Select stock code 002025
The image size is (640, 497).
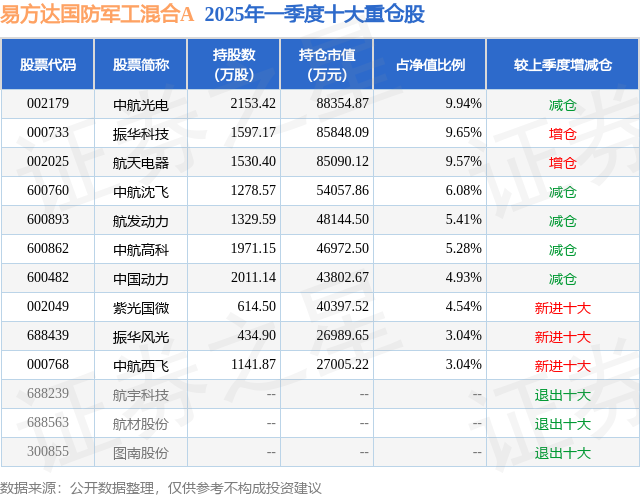(48, 161)
